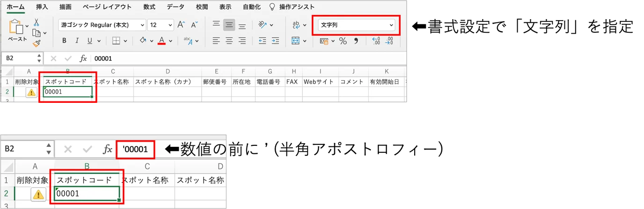Decrease font size with the smaller A icon
Viewport: 644px width, 209px height.
pos(194,25)
